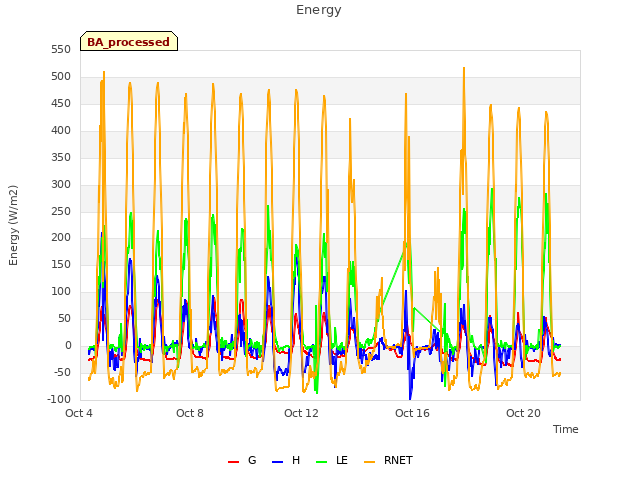The image size is (640, 480).
Task: Click the 250 y-axis tick label
Action: point(61,211)
